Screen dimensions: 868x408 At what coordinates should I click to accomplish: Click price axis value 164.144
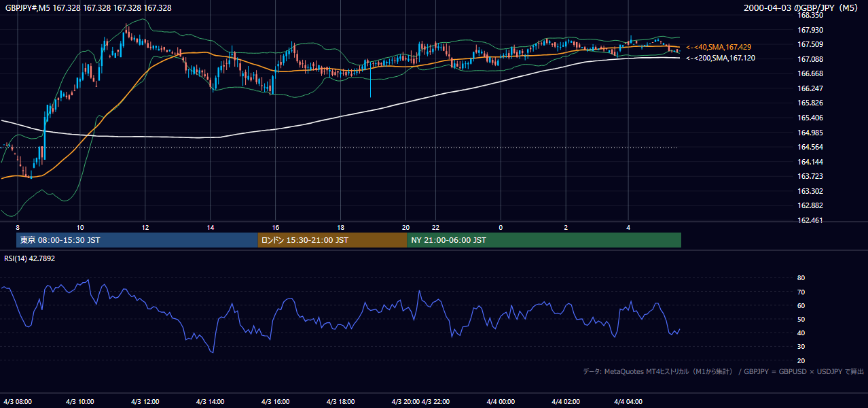[810, 162]
